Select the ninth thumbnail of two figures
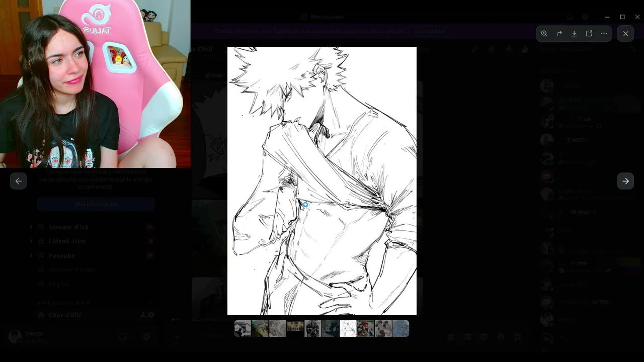This screenshot has width=644, height=362. [383, 328]
